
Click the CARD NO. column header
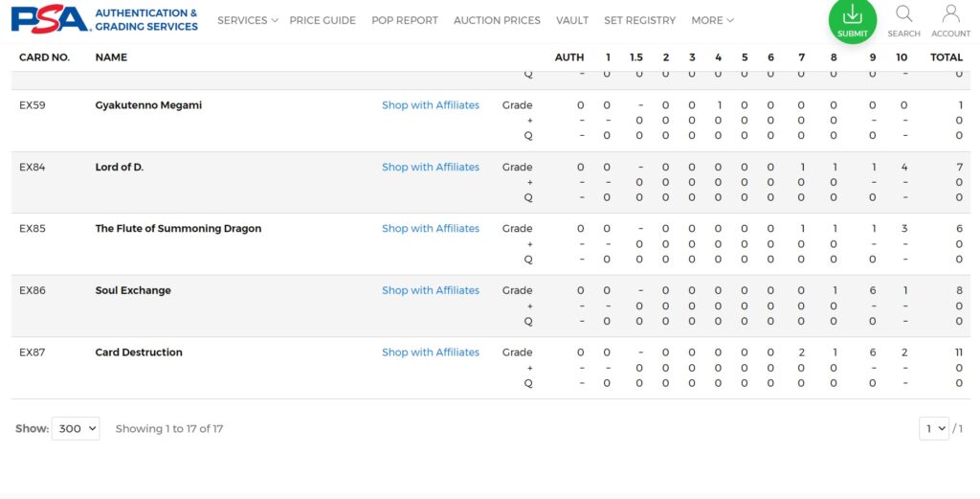click(x=44, y=57)
